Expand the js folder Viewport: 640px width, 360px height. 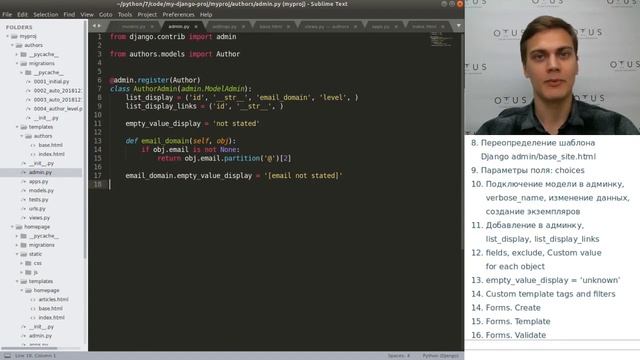click(x=22, y=272)
